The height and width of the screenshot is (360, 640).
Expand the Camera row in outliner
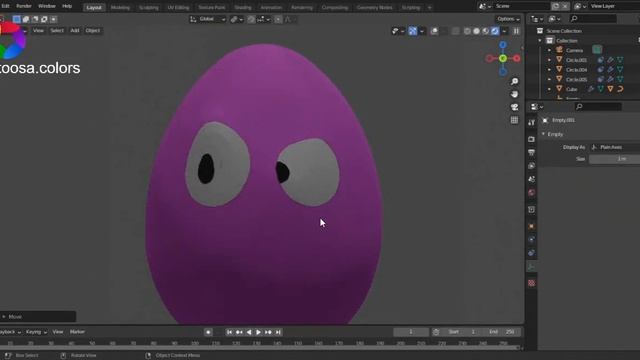549,50
